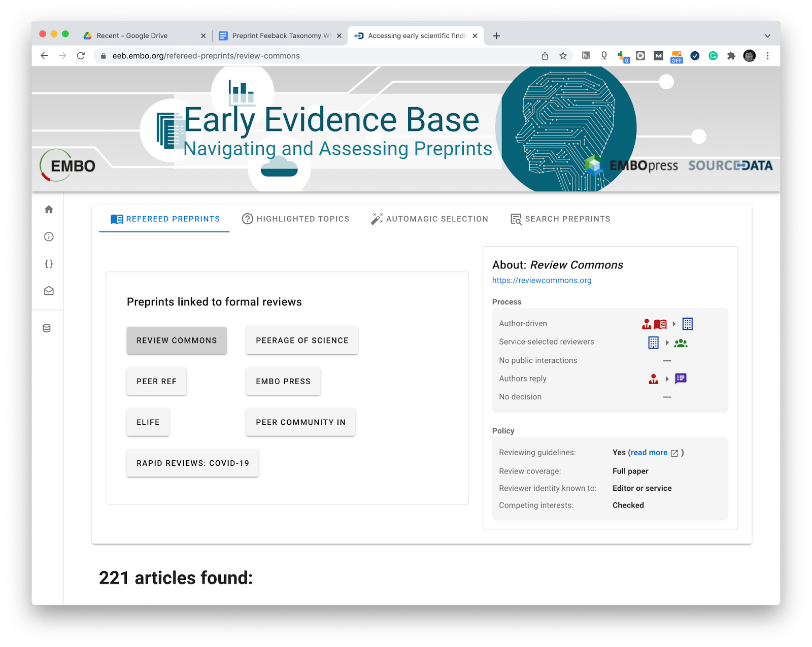Click the EMBO logo in the banner

click(x=68, y=165)
